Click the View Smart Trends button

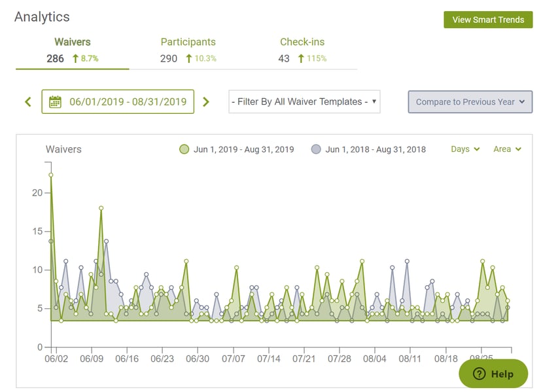(488, 20)
